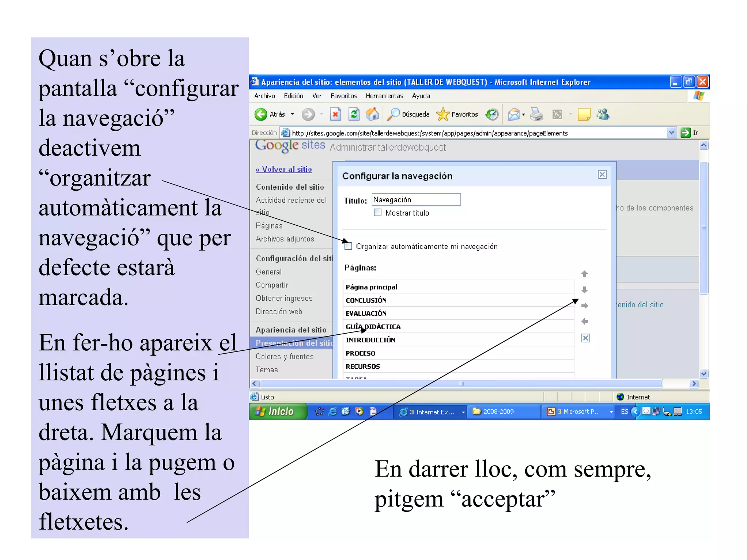Viewport: 747px width, 560px height.
Task: Select INTRODUCCIÓN in the pages list
Action: click(x=458, y=340)
